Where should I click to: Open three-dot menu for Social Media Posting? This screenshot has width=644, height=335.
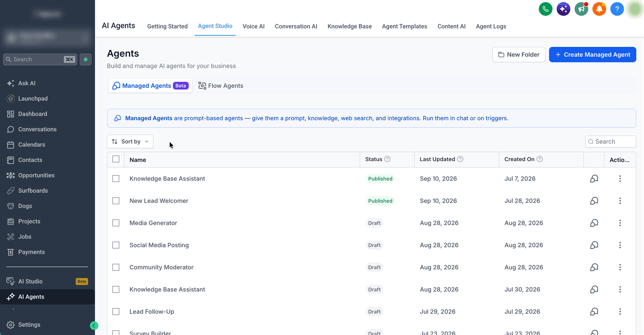click(x=620, y=245)
